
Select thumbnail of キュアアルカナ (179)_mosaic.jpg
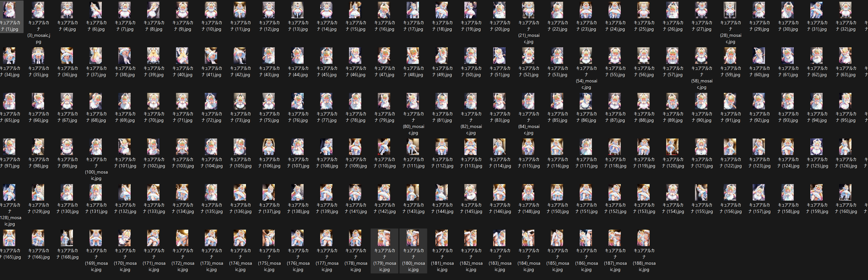click(x=384, y=238)
